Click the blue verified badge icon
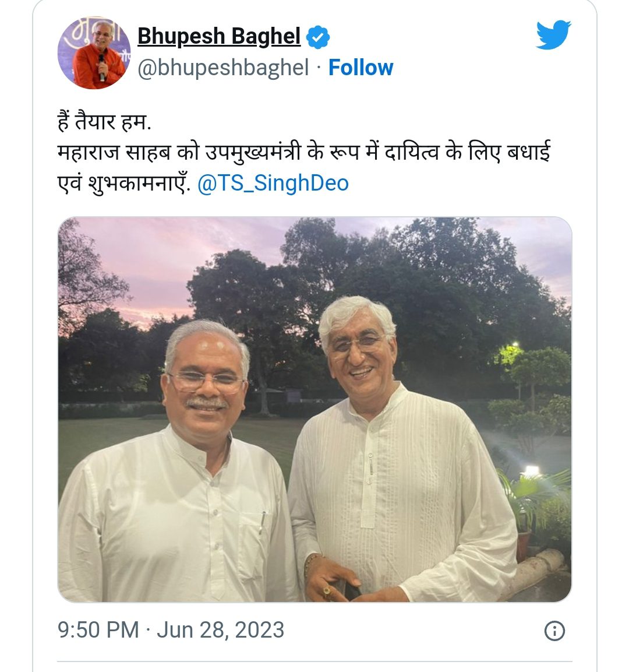The height and width of the screenshot is (672, 629). click(x=318, y=37)
